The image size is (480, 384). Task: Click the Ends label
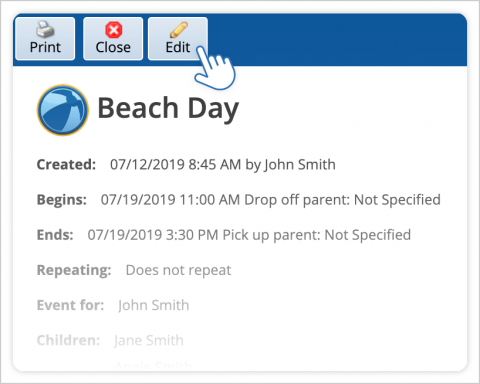point(55,235)
